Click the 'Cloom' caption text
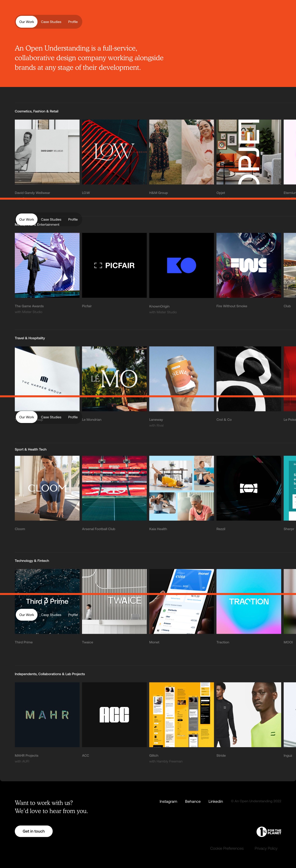 (x=20, y=529)
